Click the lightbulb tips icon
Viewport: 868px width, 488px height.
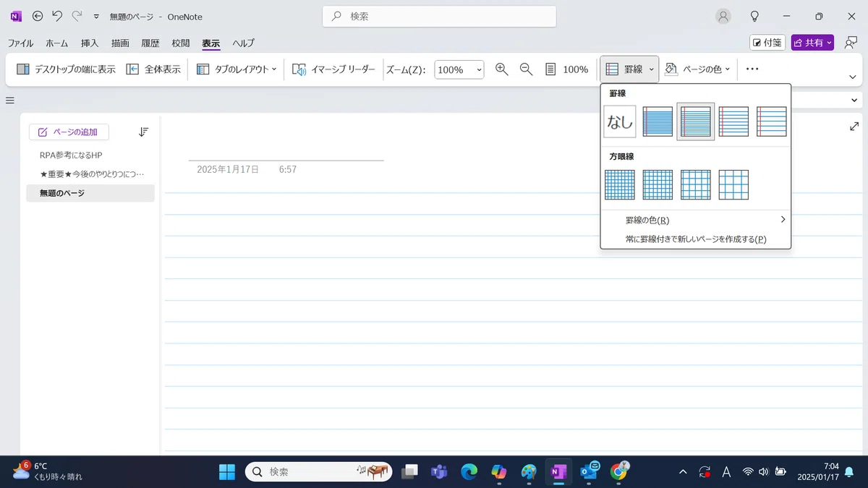[x=754, y=16]
